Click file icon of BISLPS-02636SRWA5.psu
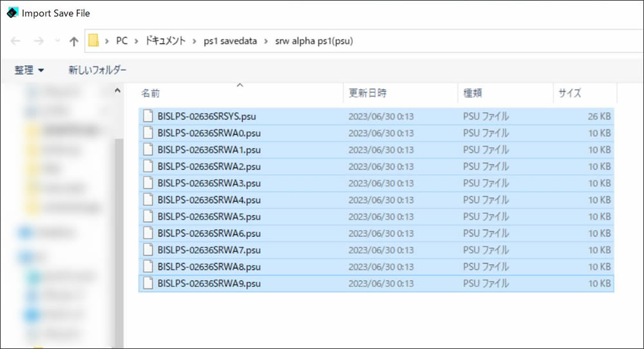 [148, 216]
